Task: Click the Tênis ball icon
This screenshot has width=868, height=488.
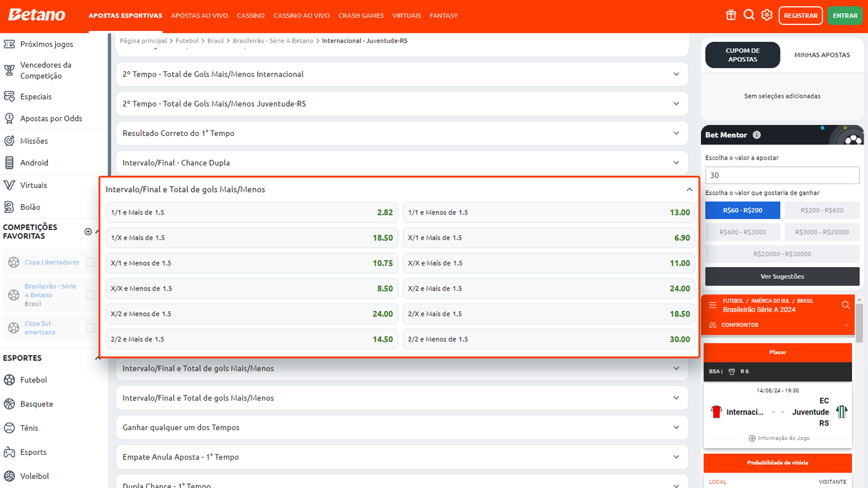Action: 9,428
